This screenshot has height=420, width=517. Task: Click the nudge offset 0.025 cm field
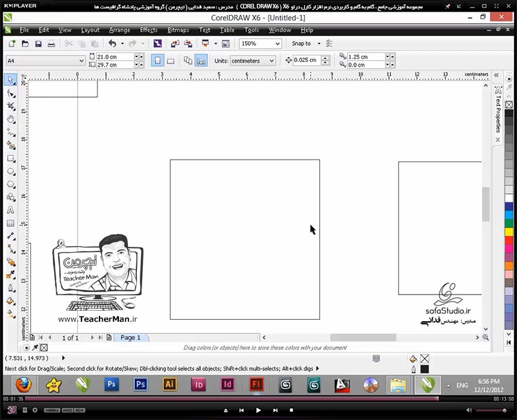pyautogui.click(x=306, y=60)
